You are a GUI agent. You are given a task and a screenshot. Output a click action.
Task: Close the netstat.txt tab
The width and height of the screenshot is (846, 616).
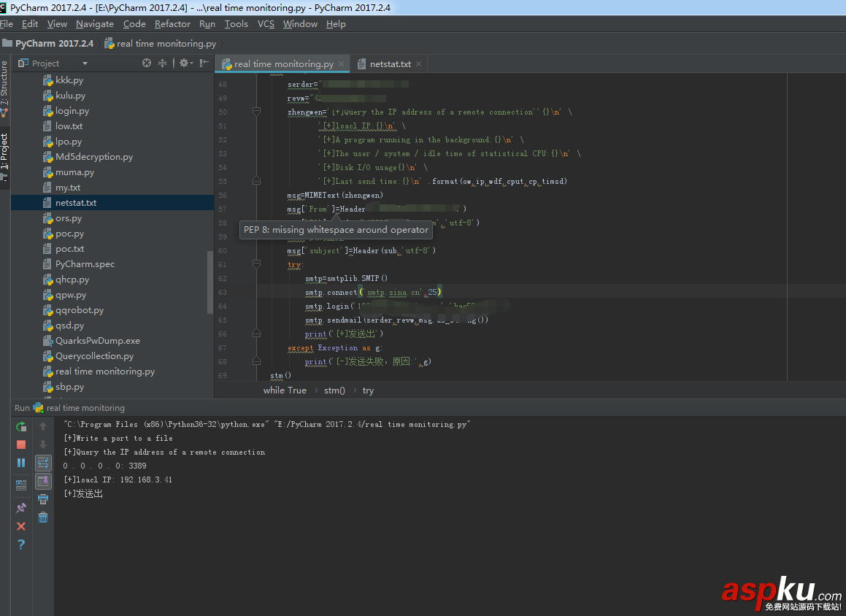click(x=418, y=64)
